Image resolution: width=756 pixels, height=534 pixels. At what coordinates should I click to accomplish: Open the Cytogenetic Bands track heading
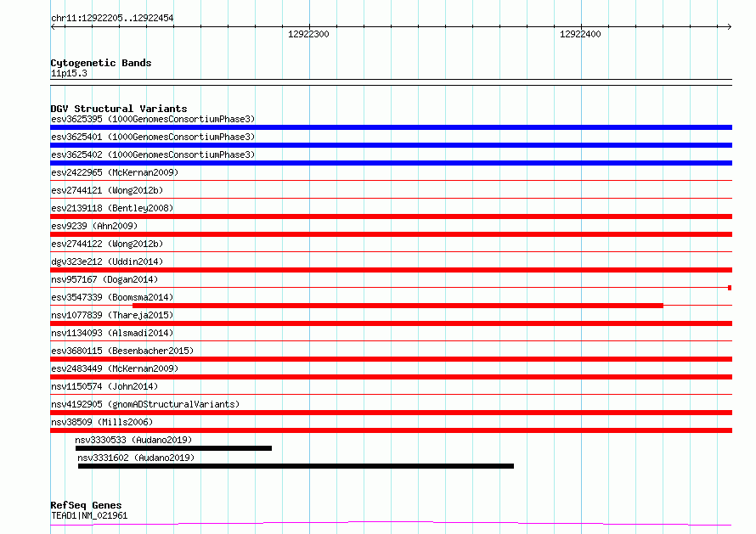click(x=101, y=63)
